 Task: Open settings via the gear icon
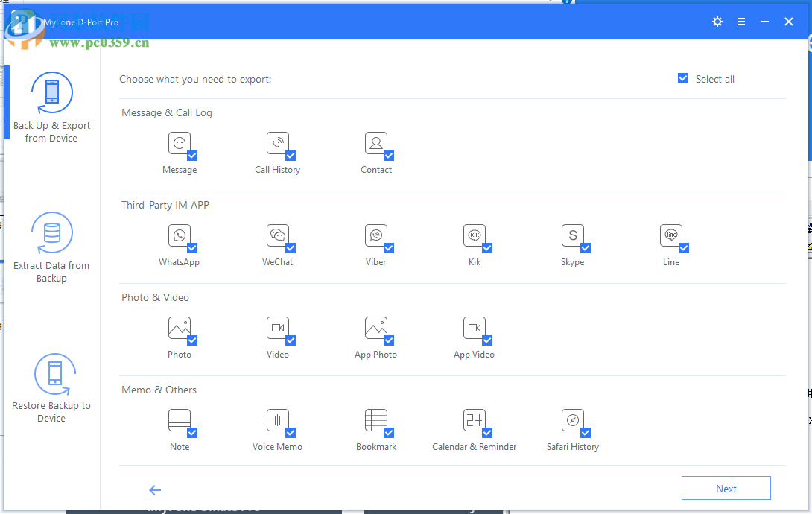point(717,22)
